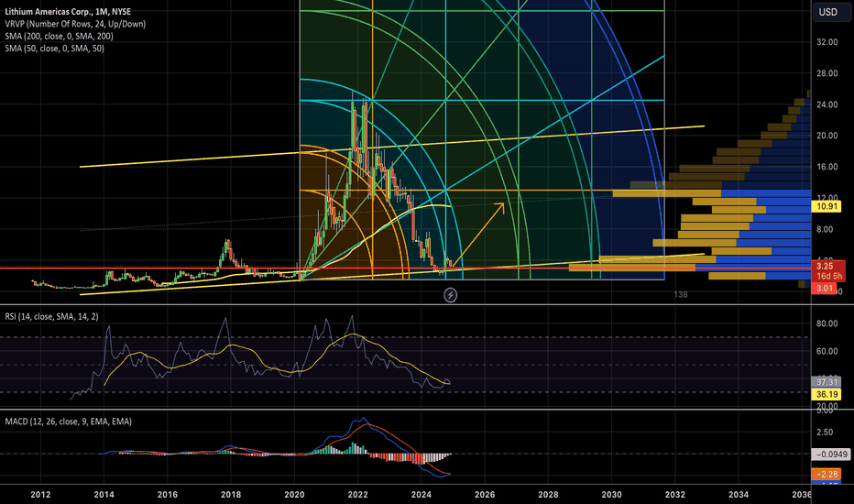Click the -2.28 MACD value label

827,474
